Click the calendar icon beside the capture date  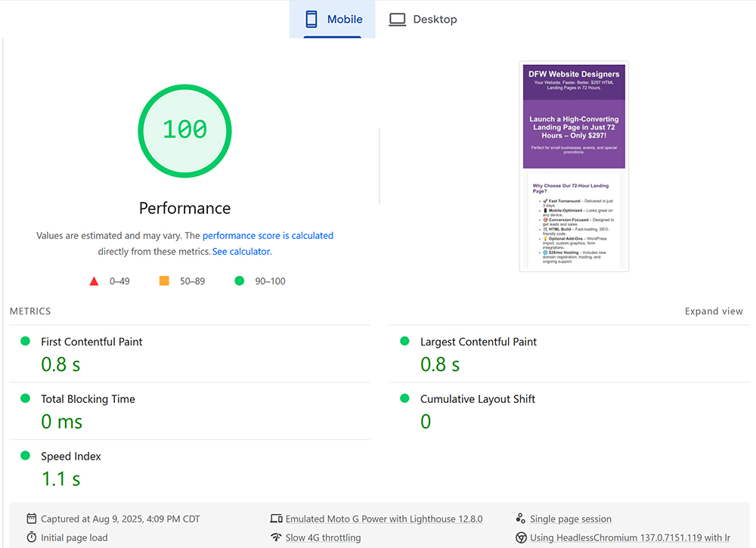pos(31,519)
